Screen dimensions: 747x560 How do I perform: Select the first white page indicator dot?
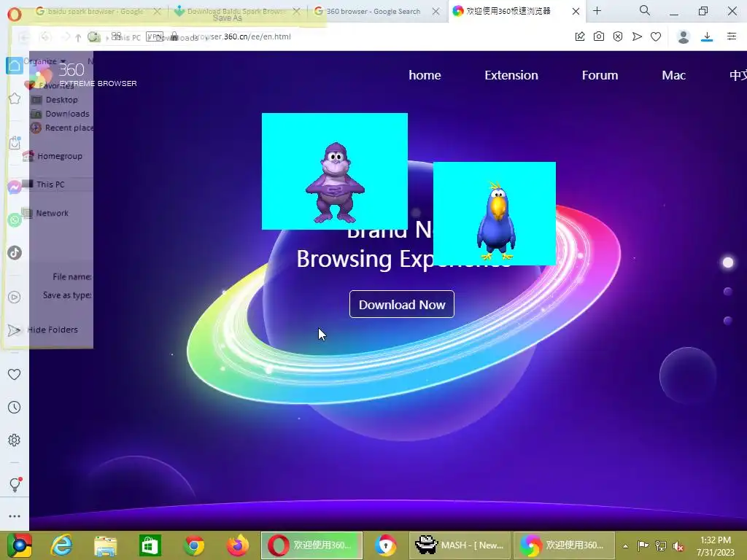(728, 262)
